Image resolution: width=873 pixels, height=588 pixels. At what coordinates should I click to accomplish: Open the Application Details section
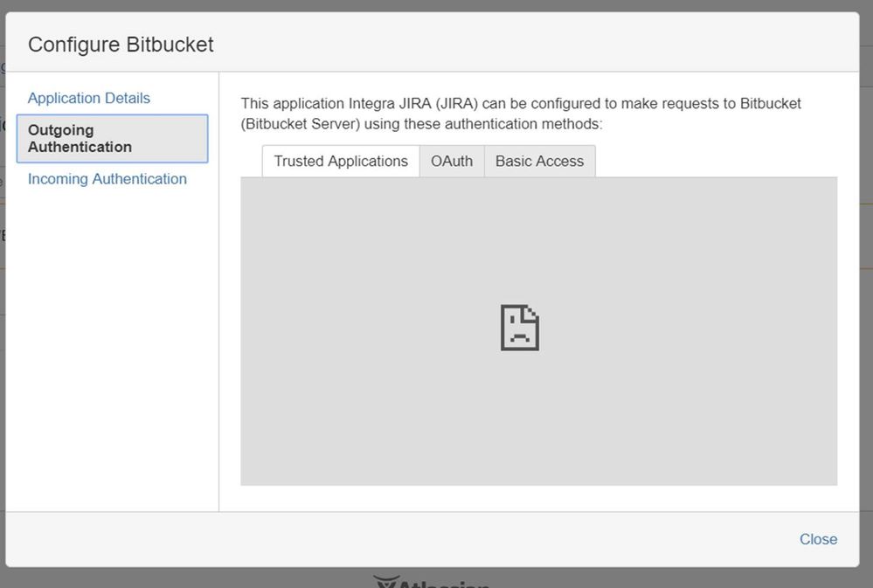89,98
